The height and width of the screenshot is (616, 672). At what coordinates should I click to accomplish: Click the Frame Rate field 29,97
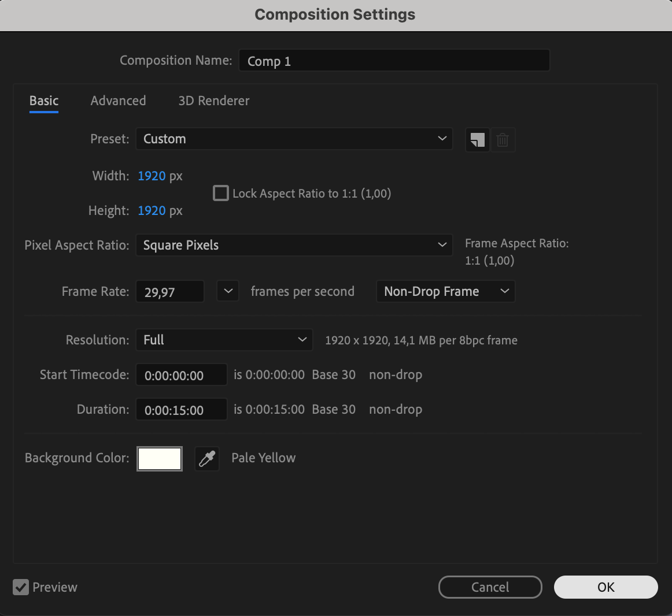170,292
